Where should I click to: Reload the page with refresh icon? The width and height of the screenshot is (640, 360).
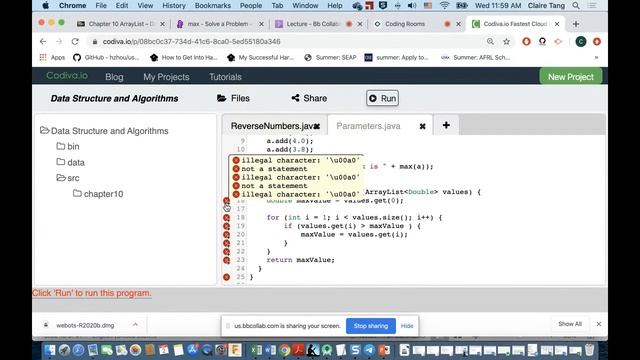(x=75, y=42)
